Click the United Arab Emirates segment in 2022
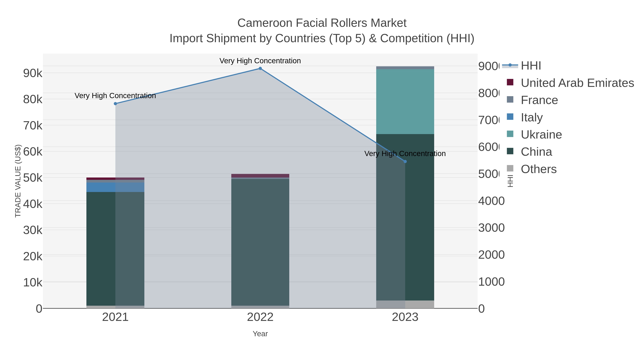This screenshot has height=362, width=644. tap(260, 176)
